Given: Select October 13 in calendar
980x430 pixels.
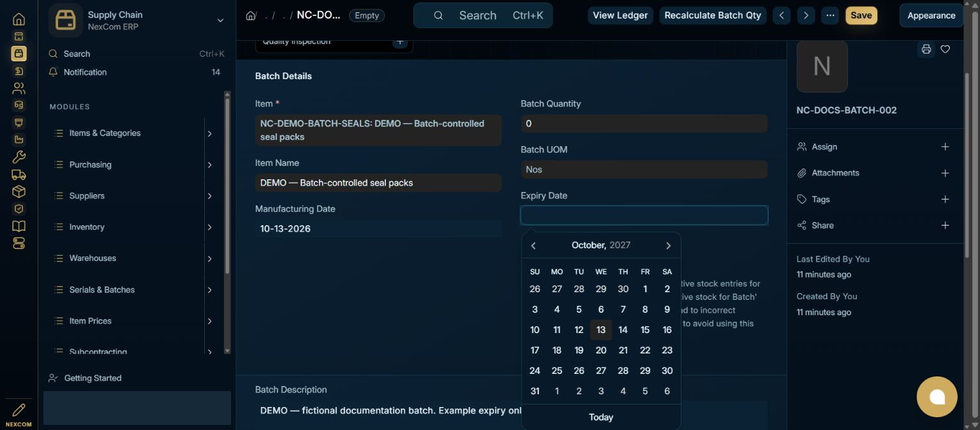Looking at the screenshot, I should click(601, 330).
